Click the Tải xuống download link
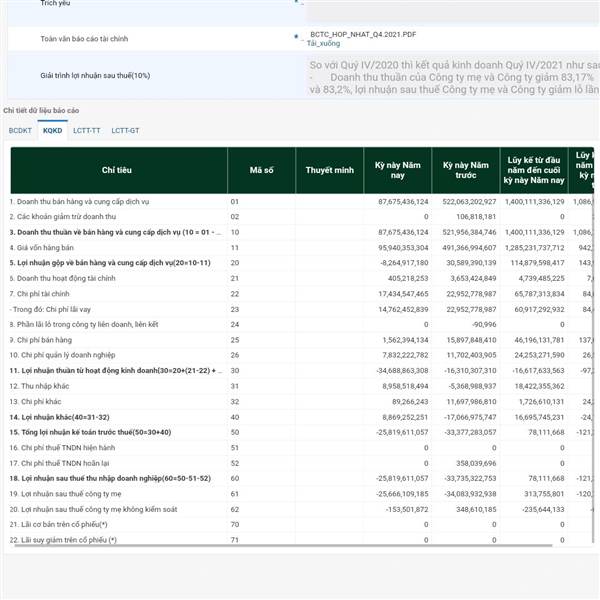The image size is (600, 600). [323, 44]
